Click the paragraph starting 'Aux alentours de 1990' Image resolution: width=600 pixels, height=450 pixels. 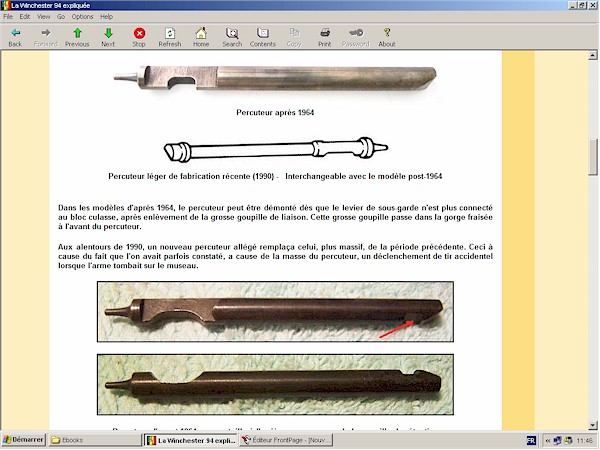coord(275,256)
